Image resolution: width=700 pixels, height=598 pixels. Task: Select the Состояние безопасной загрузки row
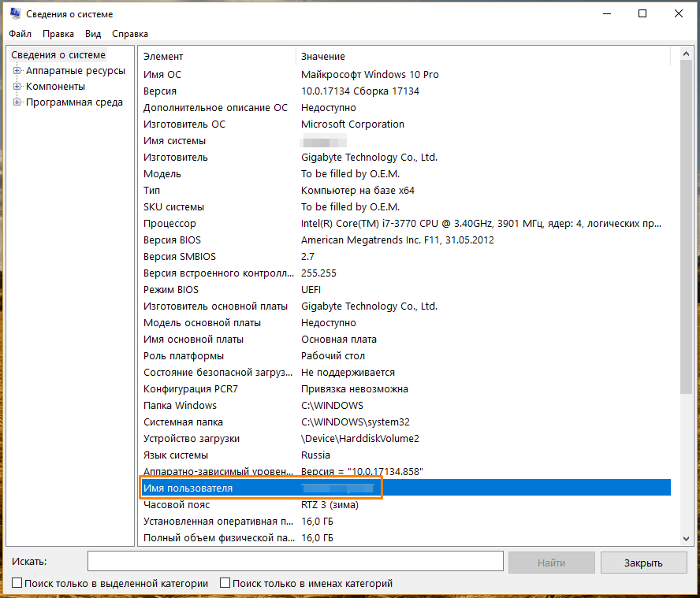point(405,372)
